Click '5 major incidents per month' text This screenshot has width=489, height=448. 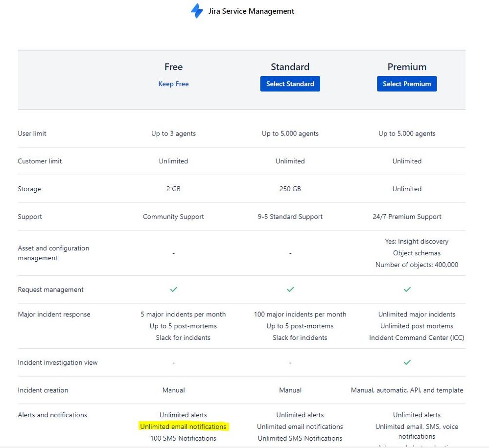183,314
